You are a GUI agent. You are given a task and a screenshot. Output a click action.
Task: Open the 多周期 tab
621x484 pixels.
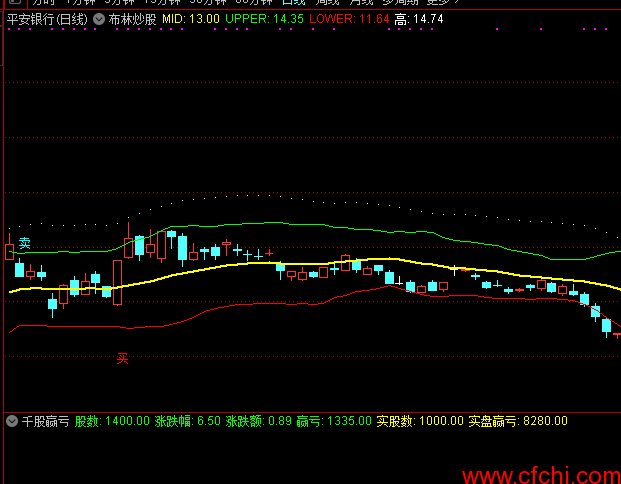400,2
